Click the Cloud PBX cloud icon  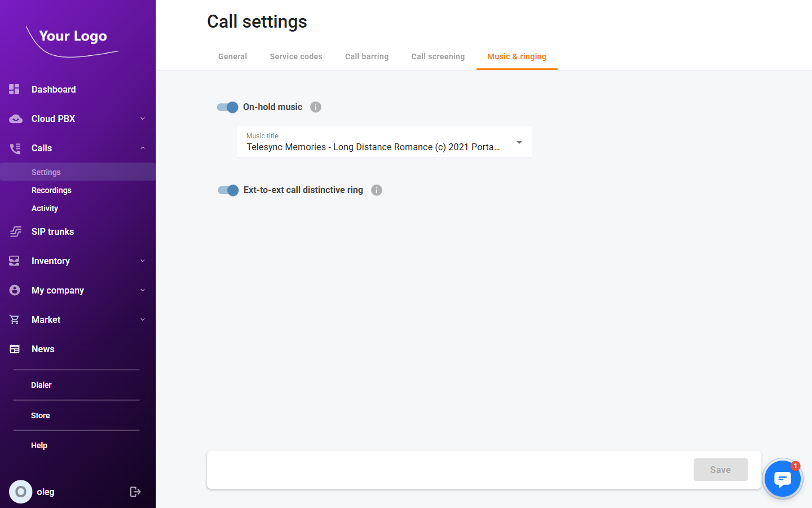point(15,119)
